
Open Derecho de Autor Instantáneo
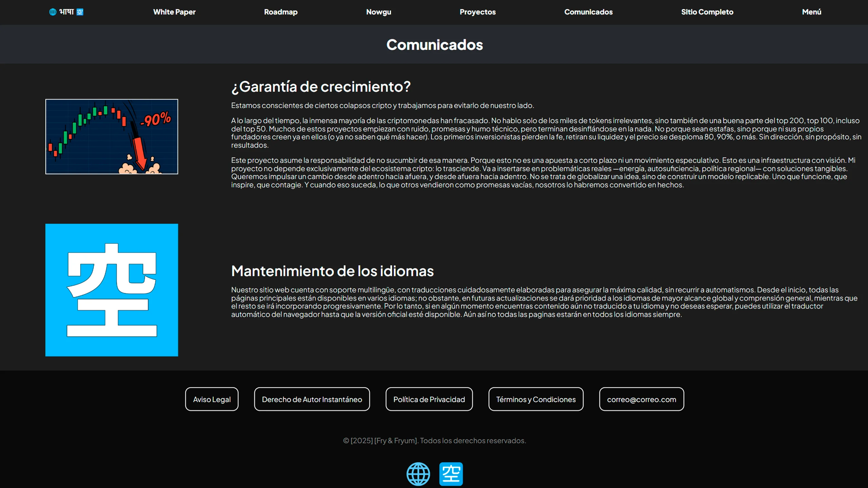pos(312,399)
